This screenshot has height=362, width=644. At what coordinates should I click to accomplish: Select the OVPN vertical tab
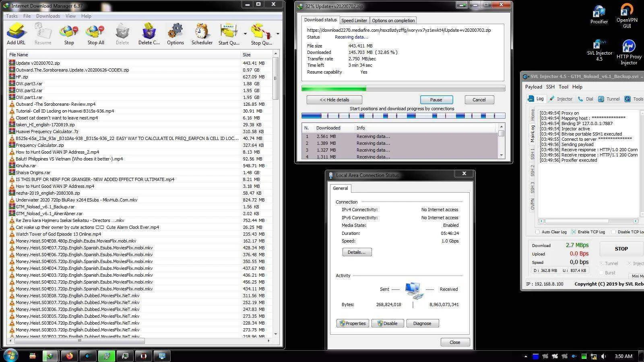coord(533,204)
